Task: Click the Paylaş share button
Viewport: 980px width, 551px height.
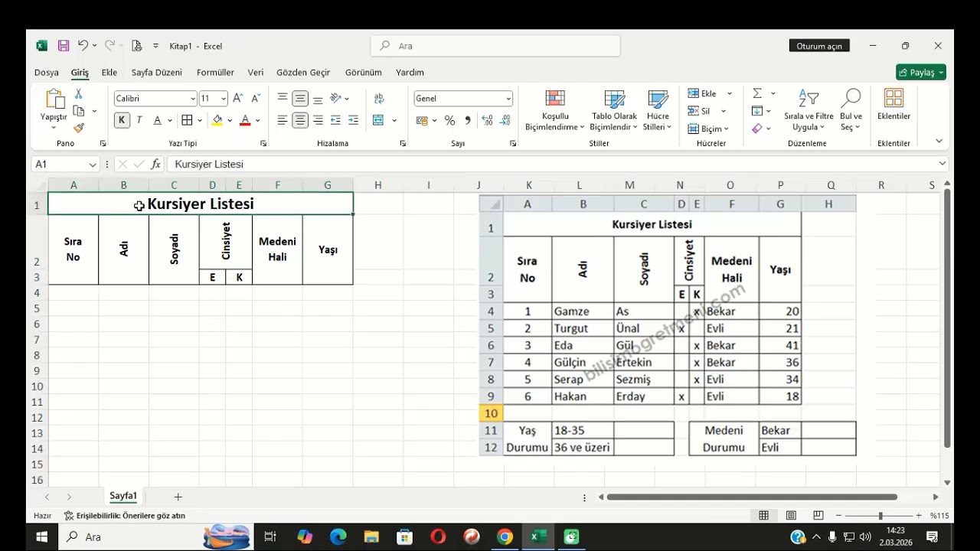Action: click(921, 73)
